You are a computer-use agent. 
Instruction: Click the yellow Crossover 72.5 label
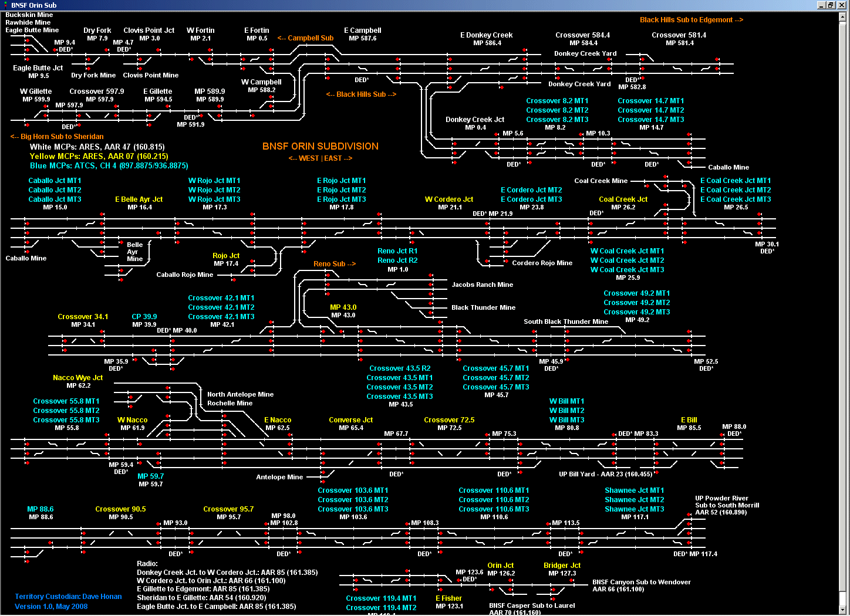click(x=449, y=420)
